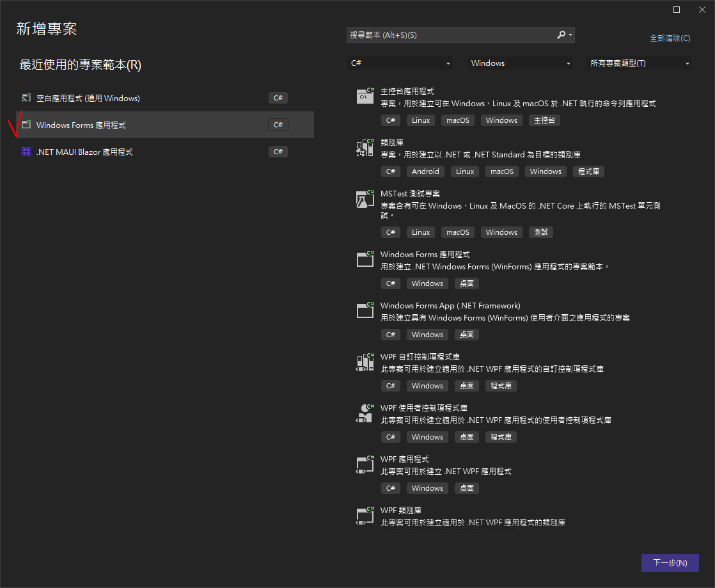Image resolution: width=715 pixels, height=588 pixels.
Task: Open the C# language filter dropdown
Action: [x=400, y=63]
